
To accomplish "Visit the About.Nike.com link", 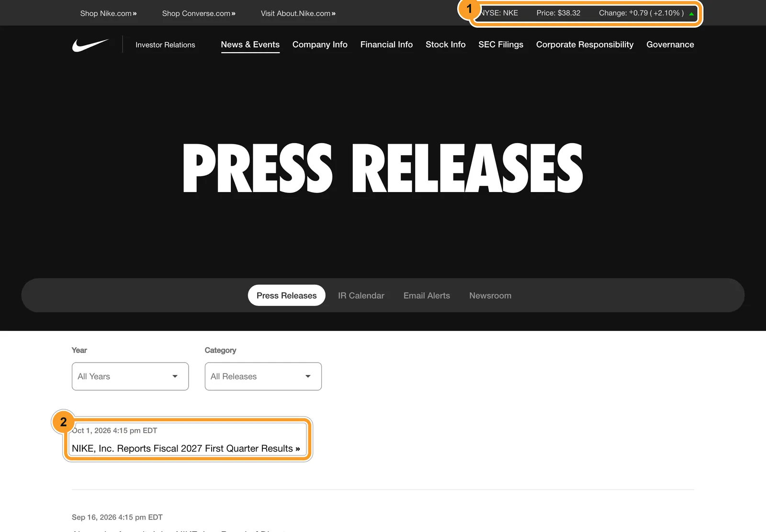I will coord(298,13).
